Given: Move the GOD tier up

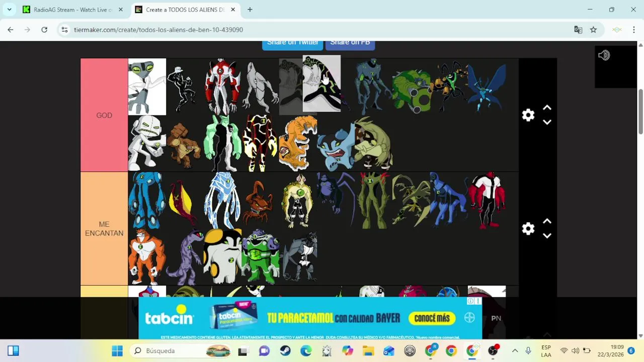Looking at the screenshot, I should pos(547,108).
